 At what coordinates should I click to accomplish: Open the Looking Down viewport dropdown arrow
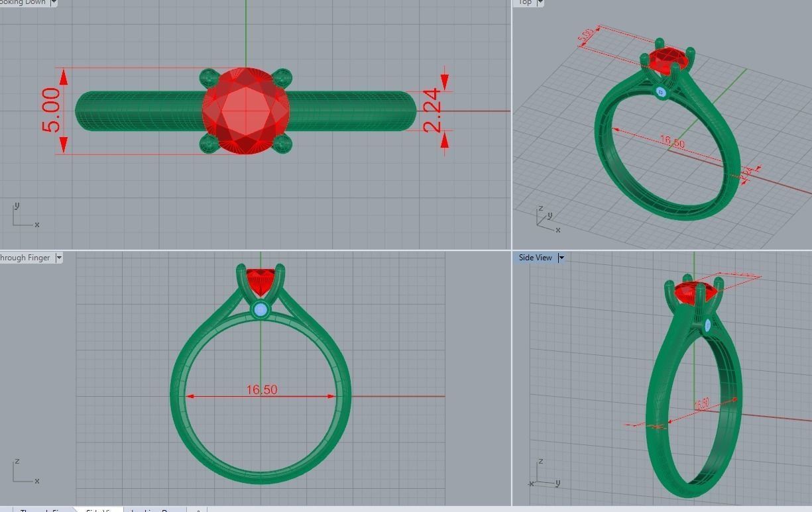point(54,3)
